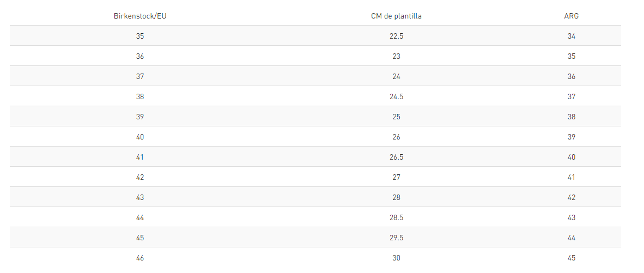The image size is (644, 273).
Task: Click ARG size 34 in the ARG column
Action: [571, 36]
